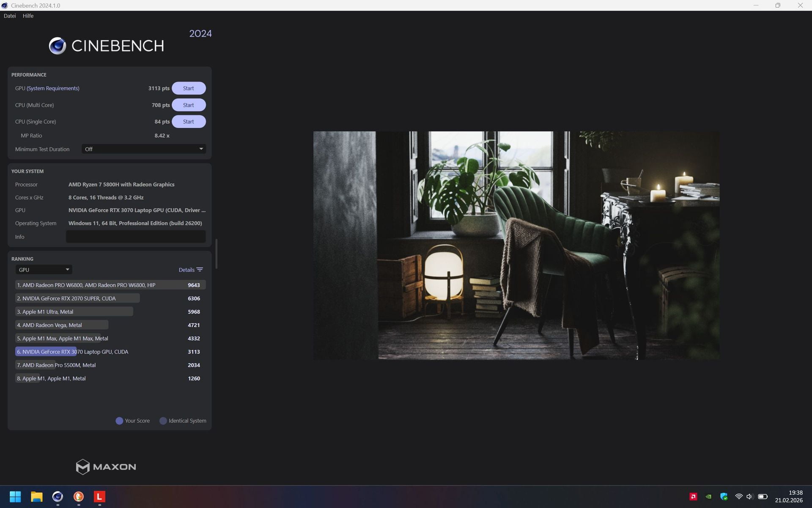The width and height of the screenshot is (812, 508).
Task: Select AMD Radeon PRO W6800 ranking entry
Action: pos(110,285)
